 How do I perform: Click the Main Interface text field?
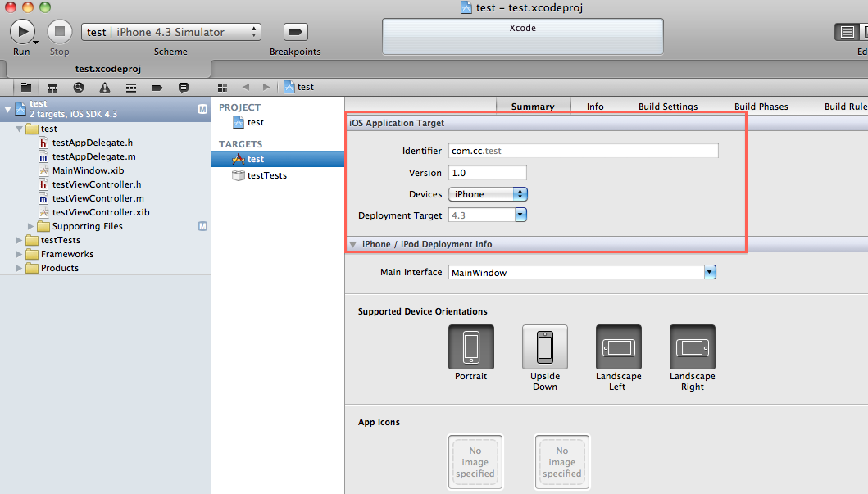tap(575, 272)
